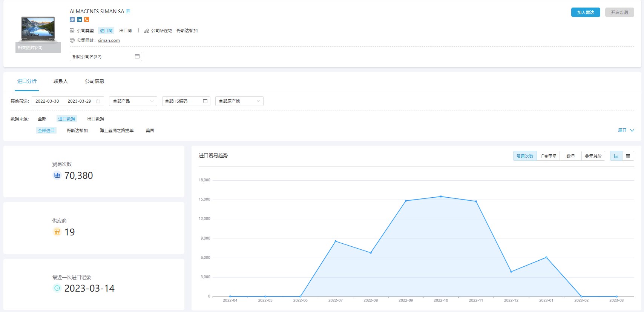Filter imports by 哥斯达黎加

[x=77, y=131]
